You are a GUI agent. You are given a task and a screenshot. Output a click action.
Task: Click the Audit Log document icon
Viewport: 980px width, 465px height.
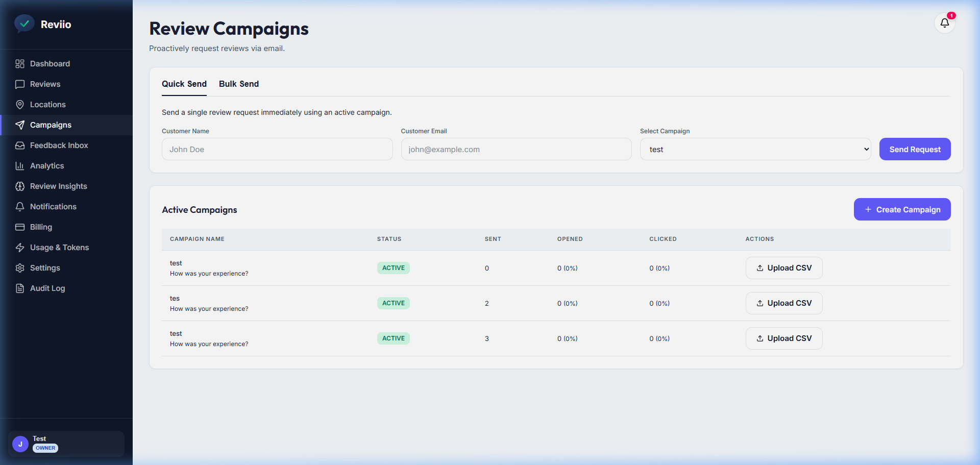click(x=20, y=288)
